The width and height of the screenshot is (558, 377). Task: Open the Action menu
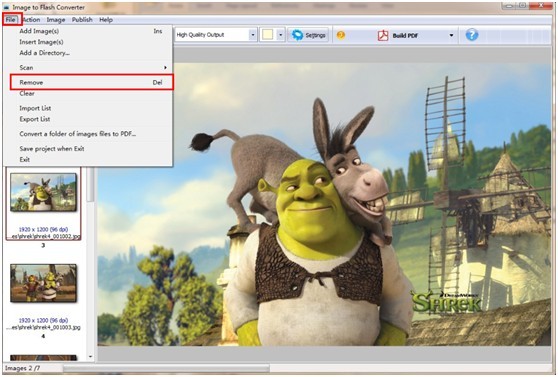point(31,20)
